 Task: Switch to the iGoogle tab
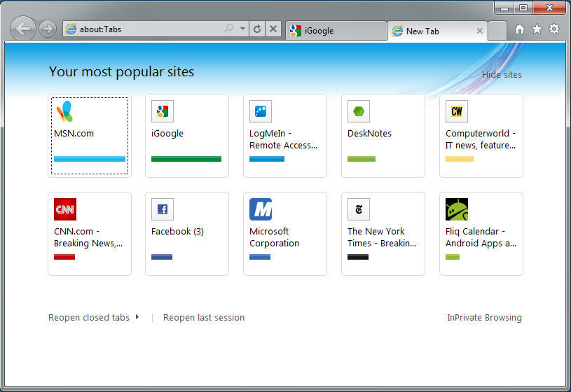(336, 31)
